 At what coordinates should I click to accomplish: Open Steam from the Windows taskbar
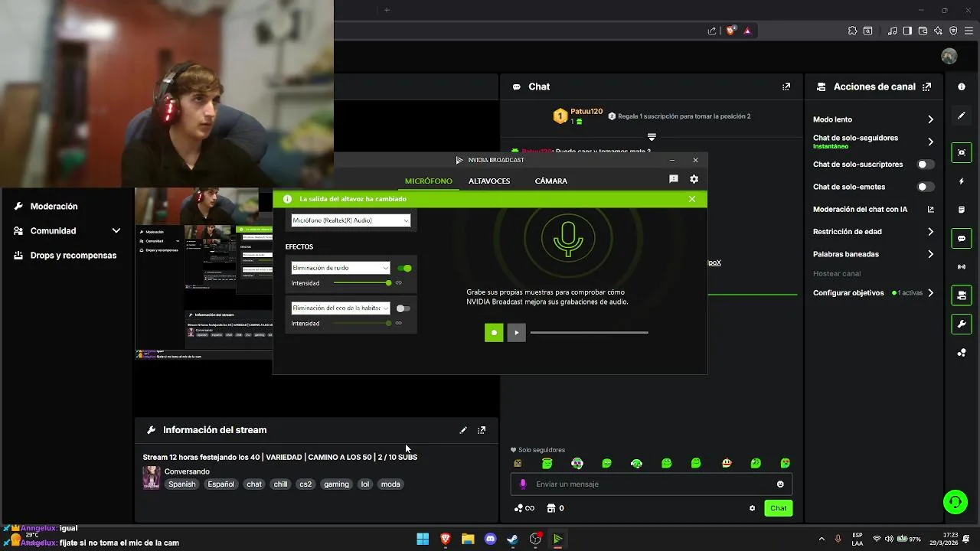pyautogui.click(x=513, y=539)
